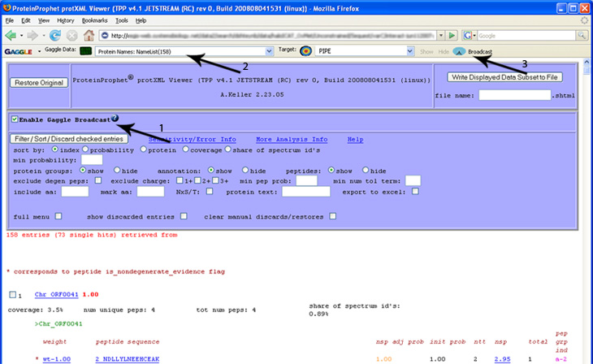
Task: Check the exclude degen peps checkbox
Action: point(98,180)
